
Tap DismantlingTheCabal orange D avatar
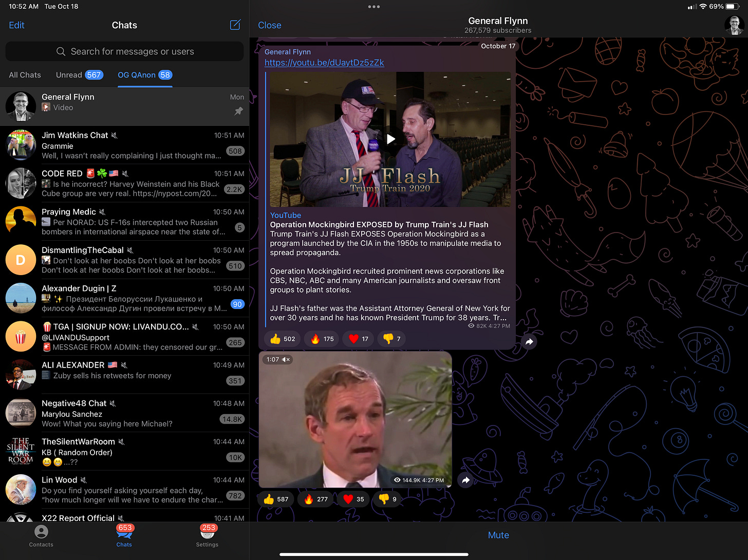tap(21, 260)
